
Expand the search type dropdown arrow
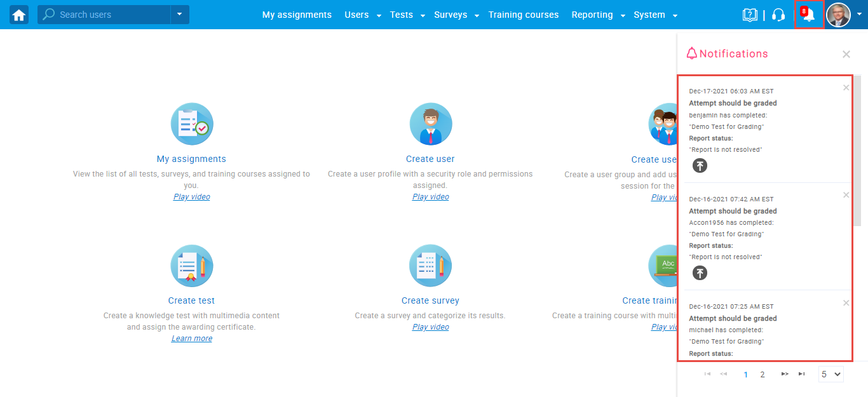180,15
